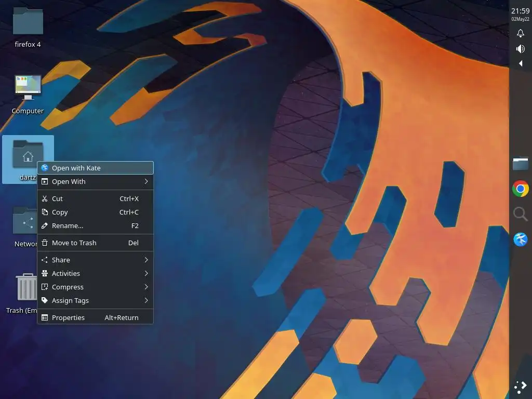The height and width of the screenshot is (399, 532).
Task: Select the Trash desktop icon
Action: point(26,287)
